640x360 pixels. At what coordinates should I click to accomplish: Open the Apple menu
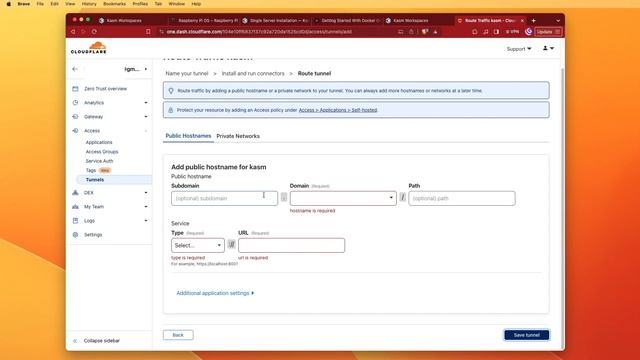(9, 4)
